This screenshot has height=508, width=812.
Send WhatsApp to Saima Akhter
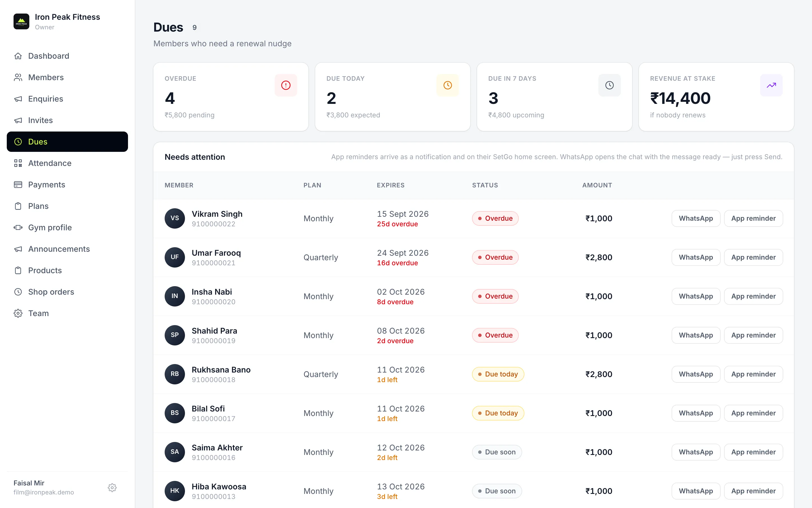[696, 452]
